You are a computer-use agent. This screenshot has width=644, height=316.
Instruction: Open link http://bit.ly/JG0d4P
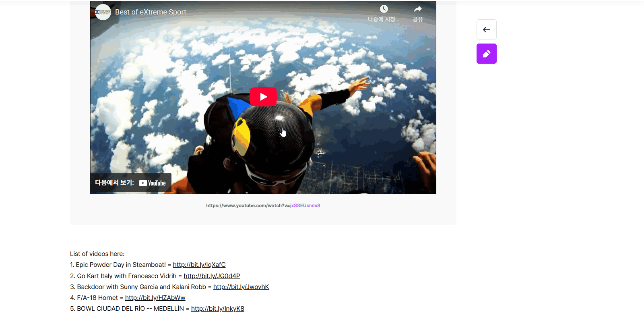212,276
